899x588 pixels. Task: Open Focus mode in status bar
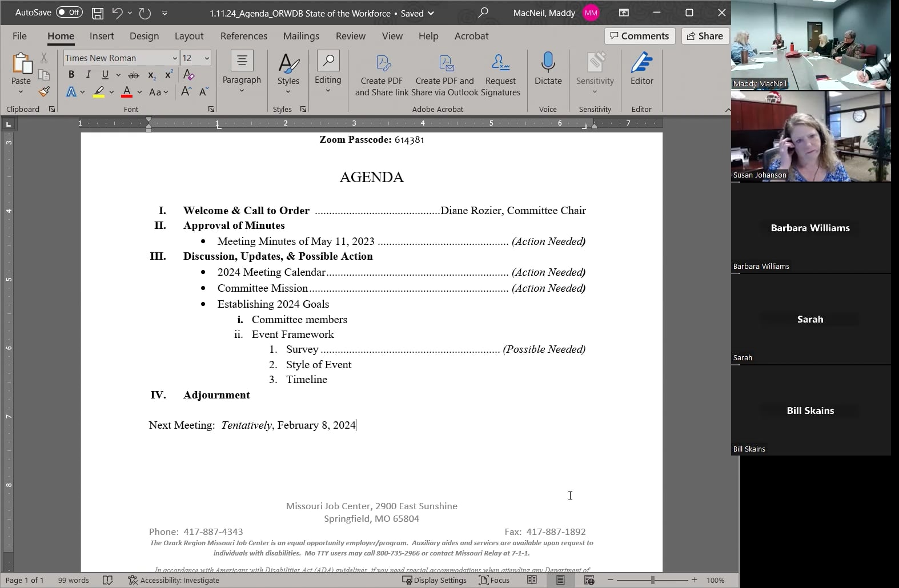click(494, 580)
